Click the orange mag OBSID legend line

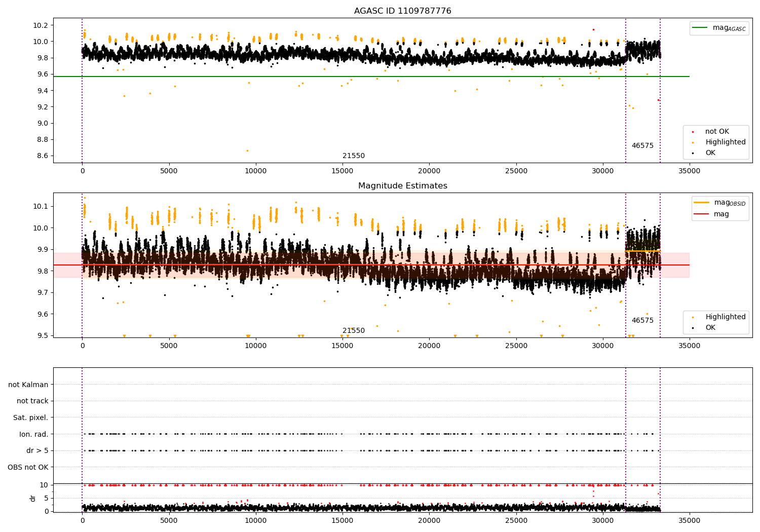(702, 203)
